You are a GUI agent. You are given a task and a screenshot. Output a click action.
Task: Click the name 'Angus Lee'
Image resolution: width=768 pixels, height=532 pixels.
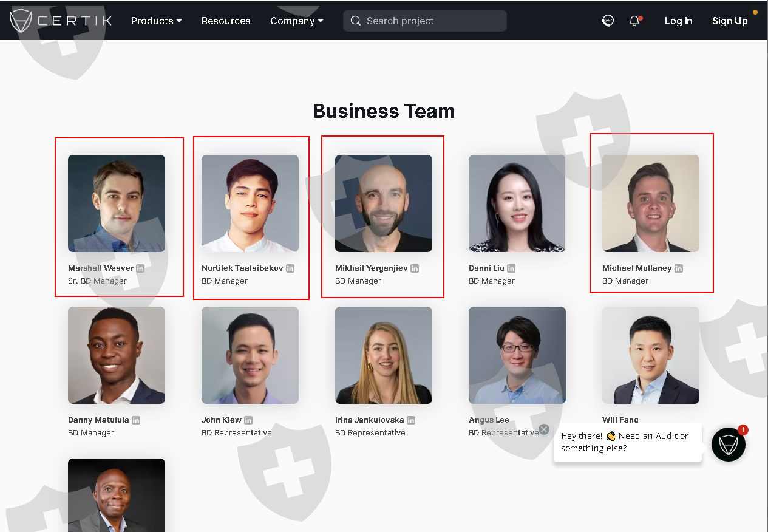[489, 420]
